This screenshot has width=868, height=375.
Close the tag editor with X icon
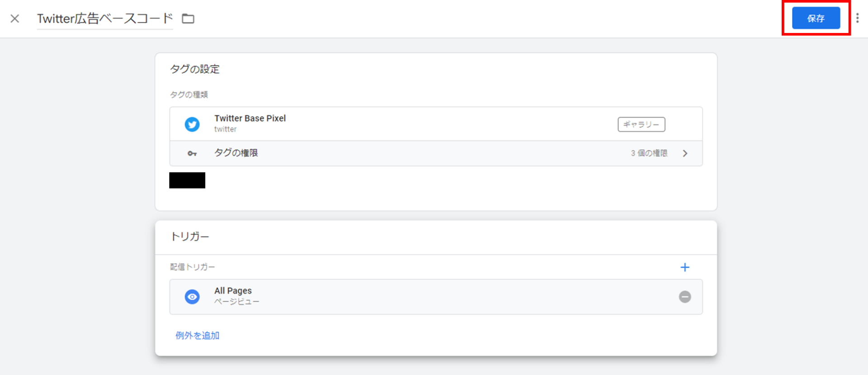pos(15,19)
